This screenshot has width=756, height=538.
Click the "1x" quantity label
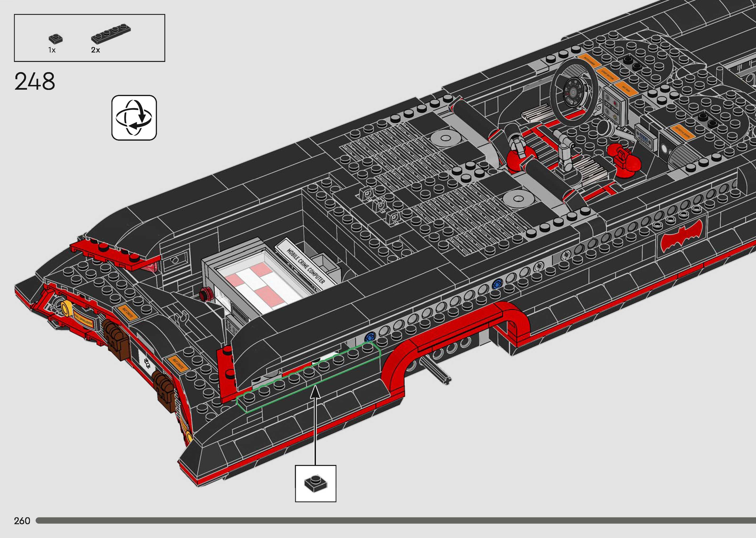tap(52, 50)
